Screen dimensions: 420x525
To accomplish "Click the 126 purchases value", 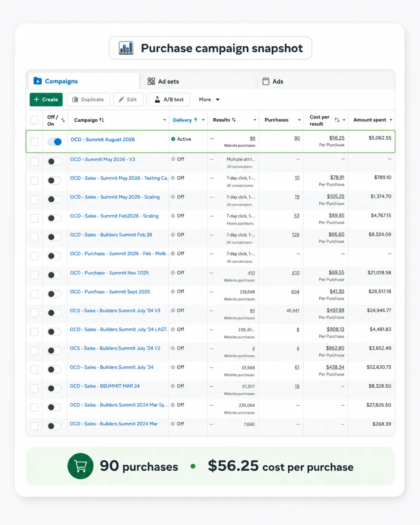I will point(295,235).
